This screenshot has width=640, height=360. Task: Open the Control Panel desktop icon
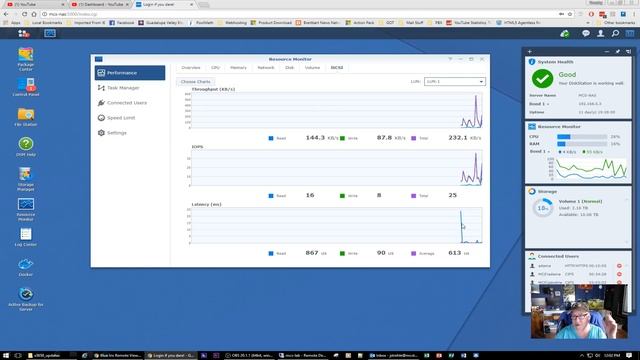(x=26, y=87)
